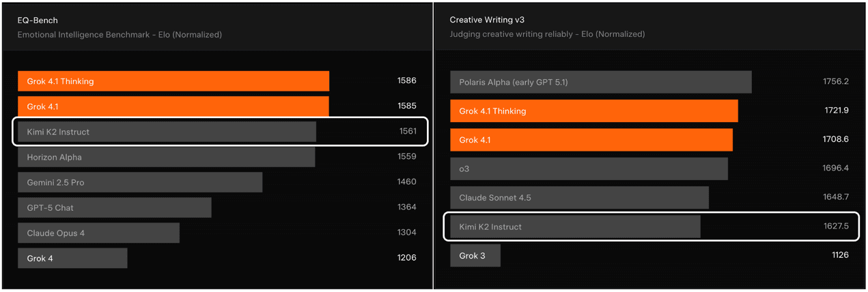
Task: Click the Grok 4 bar in EQ-Bench
Action: (x=72, y=258)
